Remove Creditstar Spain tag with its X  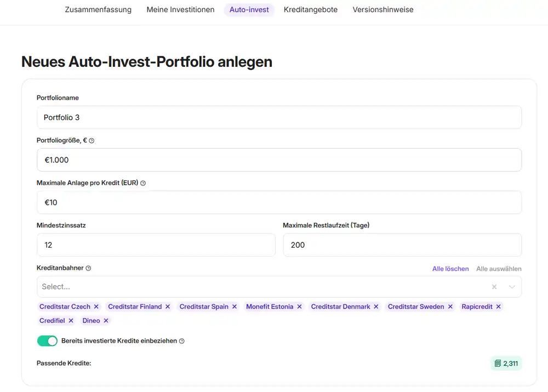point(235,306)
